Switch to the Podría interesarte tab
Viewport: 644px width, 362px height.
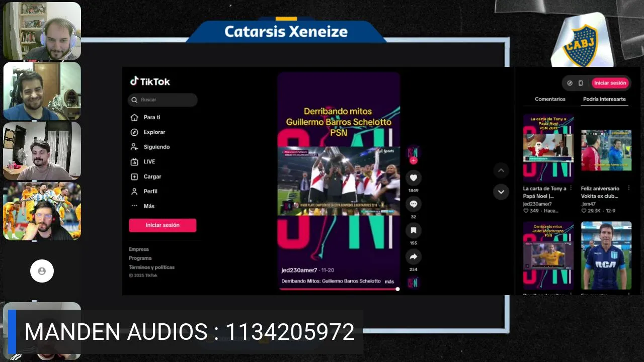[x=604, y=99]
